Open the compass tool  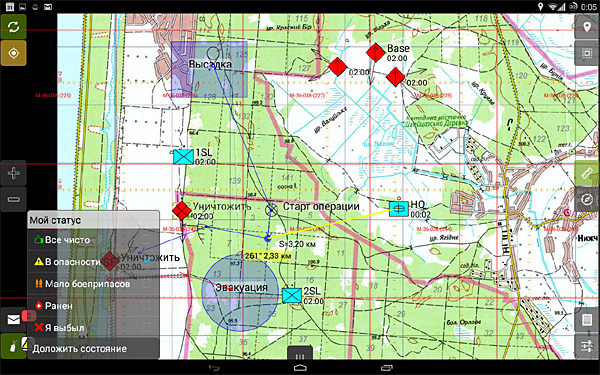point(587,199)
